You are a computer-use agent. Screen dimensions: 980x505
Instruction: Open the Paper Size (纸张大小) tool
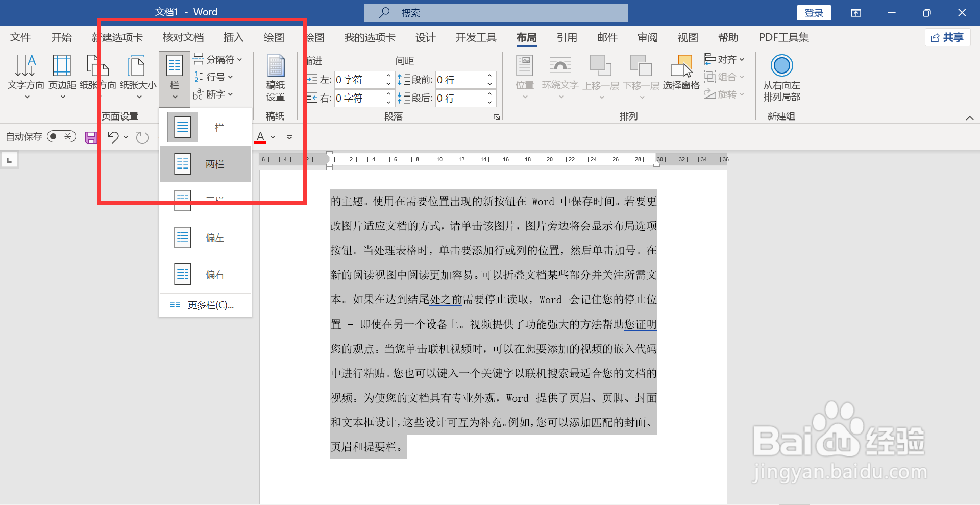tap(138, 77)
